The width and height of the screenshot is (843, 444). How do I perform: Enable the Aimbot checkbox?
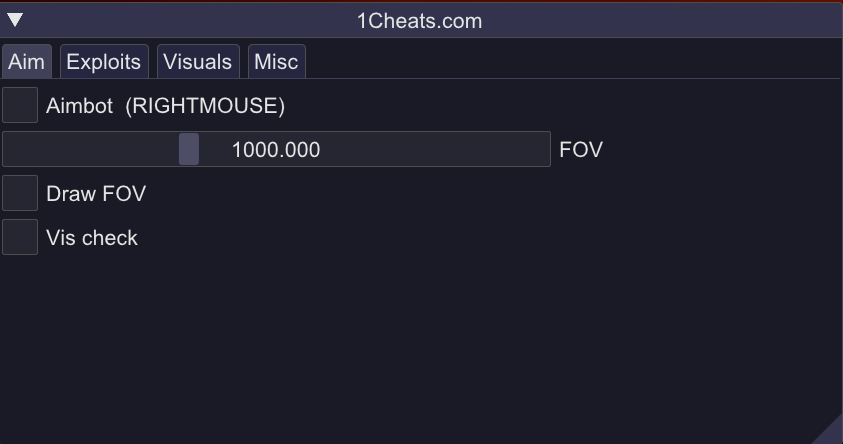click(20, 105)
